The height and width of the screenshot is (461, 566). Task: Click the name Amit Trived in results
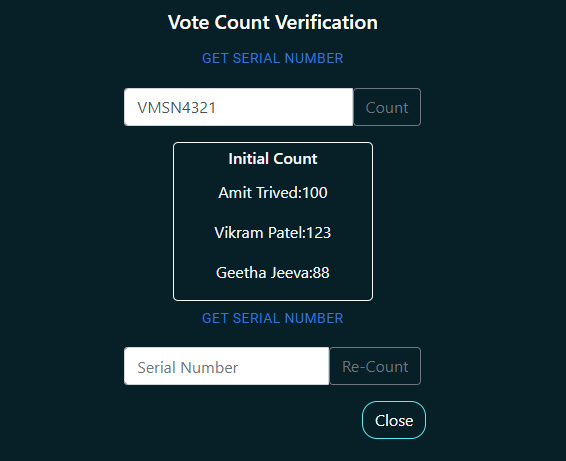[258, 193]
